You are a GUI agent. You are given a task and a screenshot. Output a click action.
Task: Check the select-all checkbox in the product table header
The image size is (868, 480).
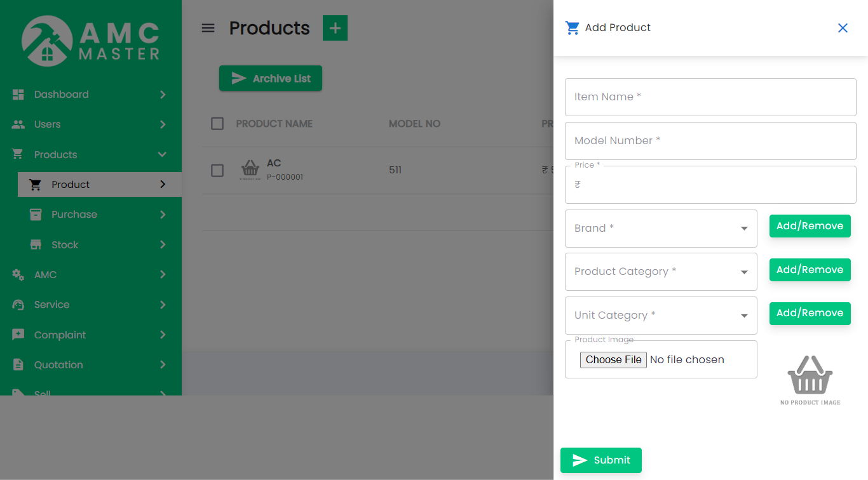(x=217, y=124)
